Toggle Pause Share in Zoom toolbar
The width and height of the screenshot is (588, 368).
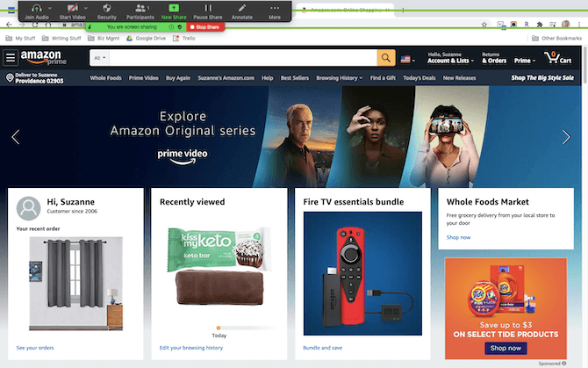click(x=208, y=8)
